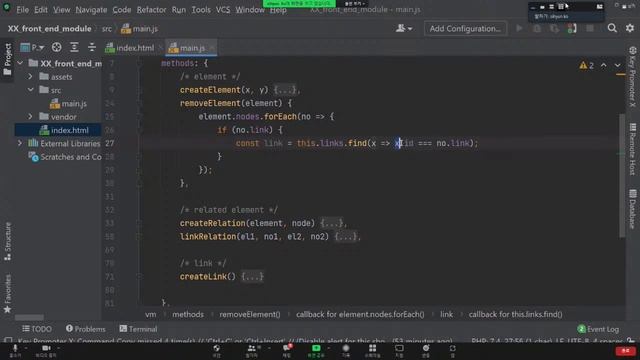The image size is (640, 360).
Task: Click the 'removeElement()' breadcrumb
Action: (x=250, y=314)
